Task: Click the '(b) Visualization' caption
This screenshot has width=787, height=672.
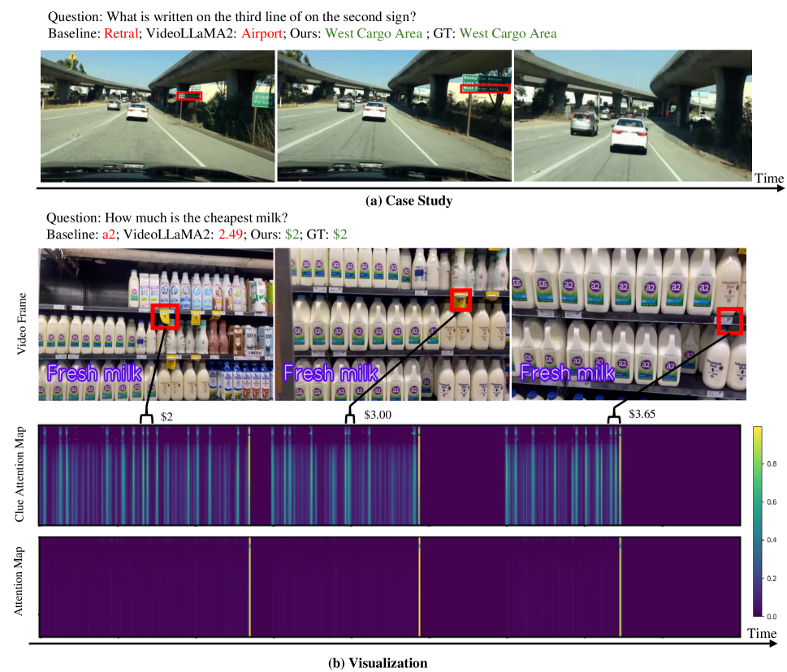Action: tap(378, 663)
